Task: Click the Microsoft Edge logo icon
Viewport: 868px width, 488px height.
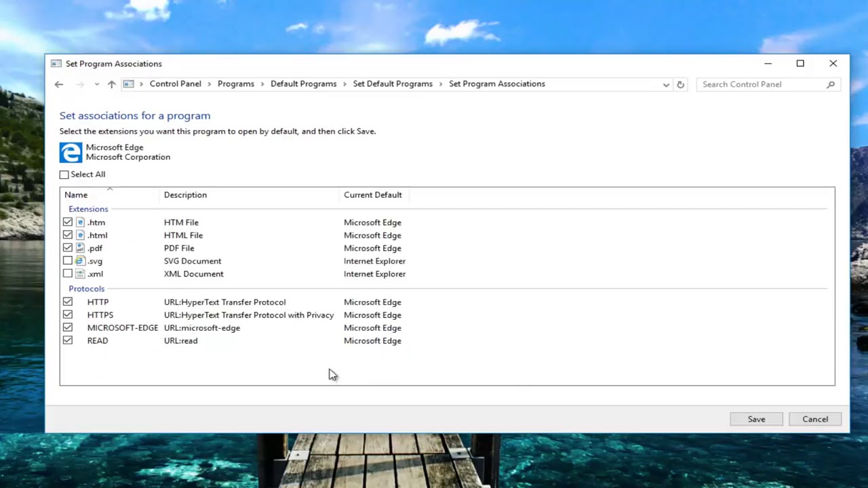Action: (x=71, y=152)
